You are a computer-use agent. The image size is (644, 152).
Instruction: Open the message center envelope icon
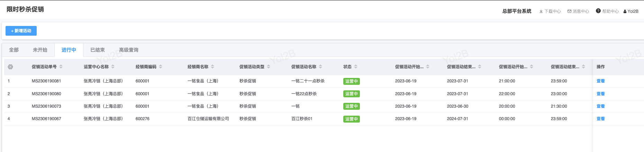(569, 11)
